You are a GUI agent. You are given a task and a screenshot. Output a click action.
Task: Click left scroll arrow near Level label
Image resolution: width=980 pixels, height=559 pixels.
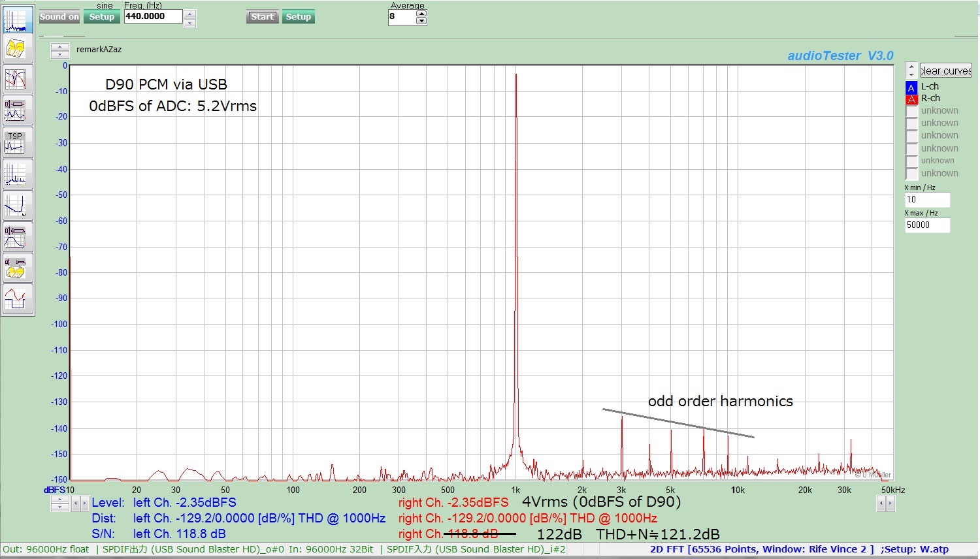pyautogui.click(x=76, y=503)
